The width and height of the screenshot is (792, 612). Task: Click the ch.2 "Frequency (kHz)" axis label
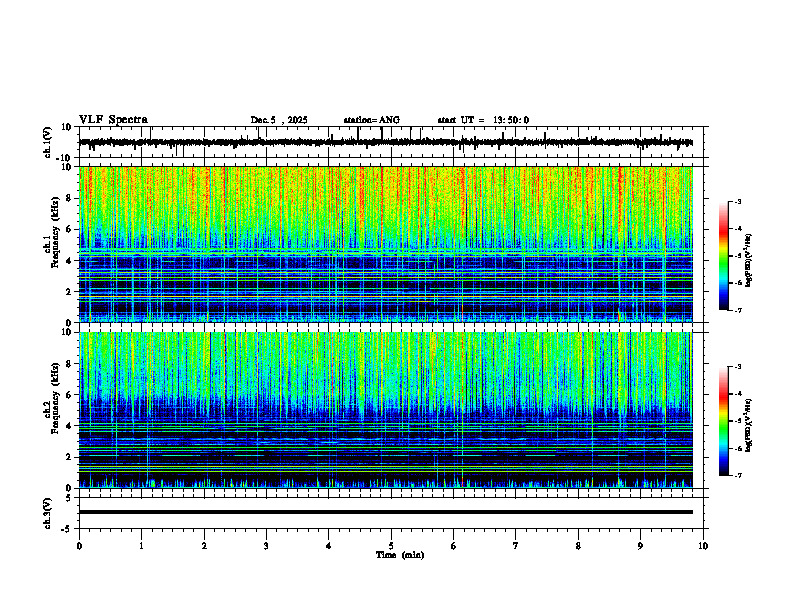(55, 398)
